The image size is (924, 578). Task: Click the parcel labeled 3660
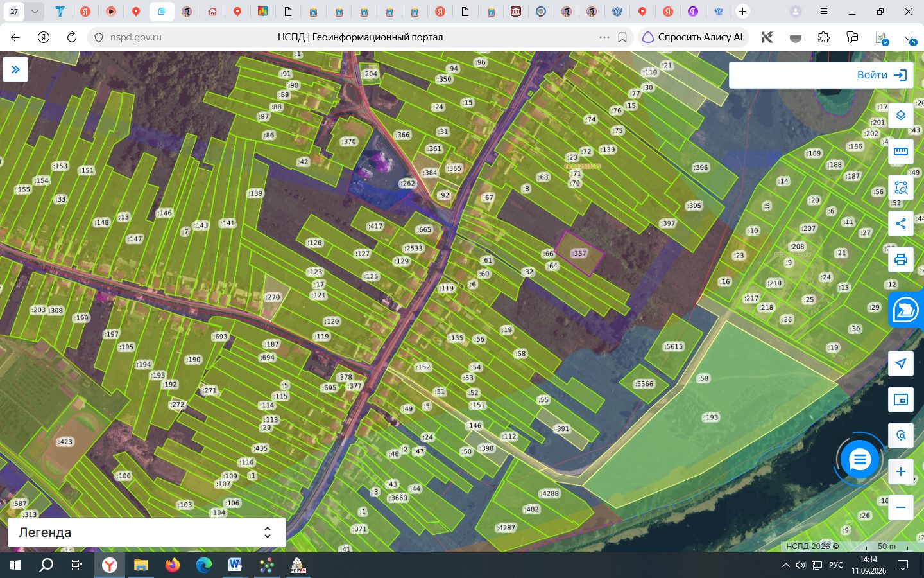point(398,498)
